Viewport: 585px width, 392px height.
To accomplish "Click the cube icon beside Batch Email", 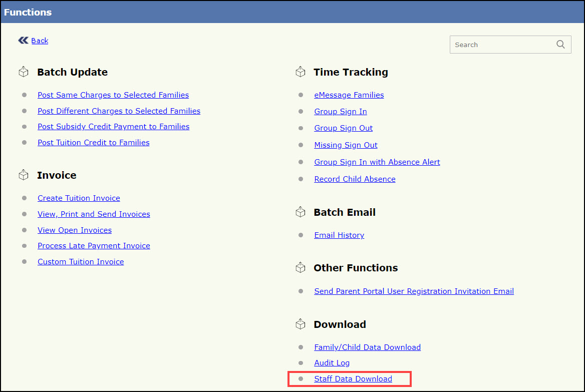I will coord(300,212).
